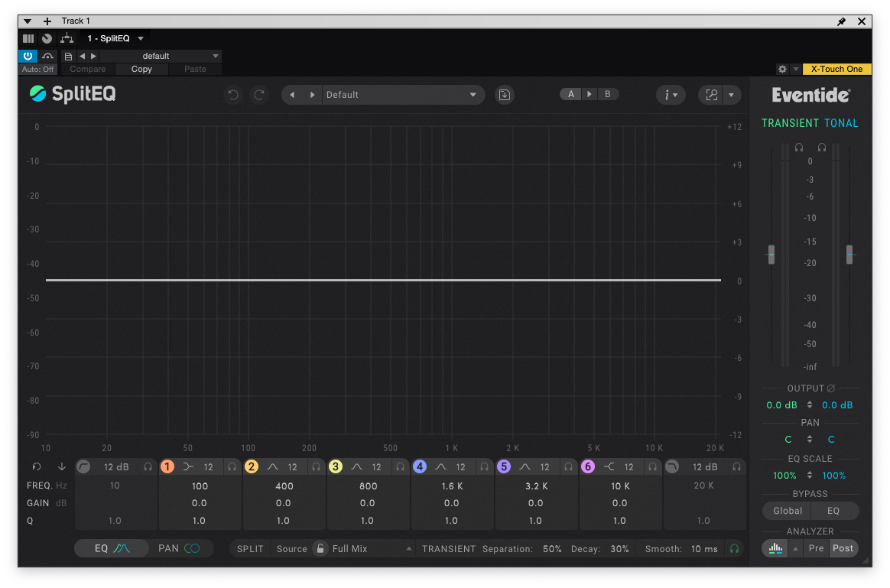Solo band 2 with headphone icon
This screenshot has height=588, width=890.
[x=316, y=466]
